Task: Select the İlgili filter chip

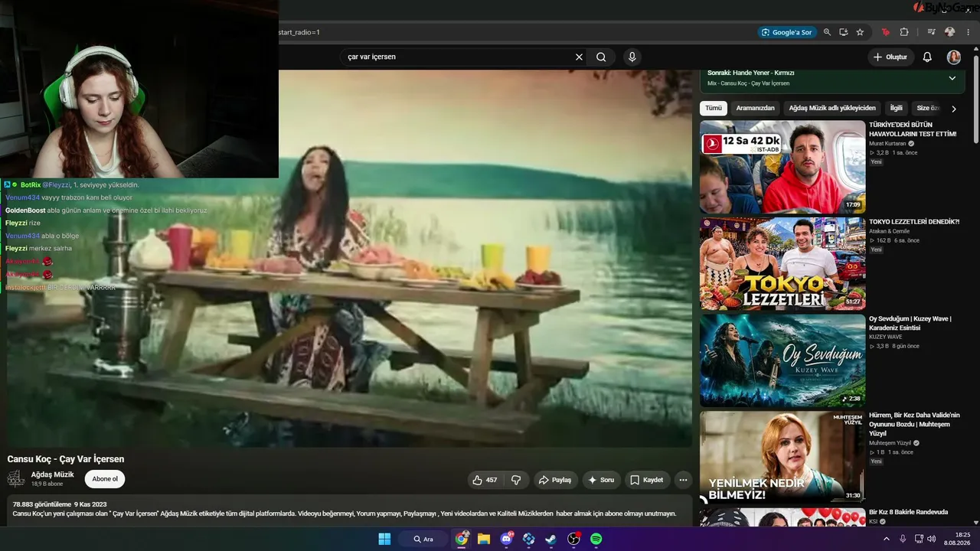Action: click(x=896, y=109)
